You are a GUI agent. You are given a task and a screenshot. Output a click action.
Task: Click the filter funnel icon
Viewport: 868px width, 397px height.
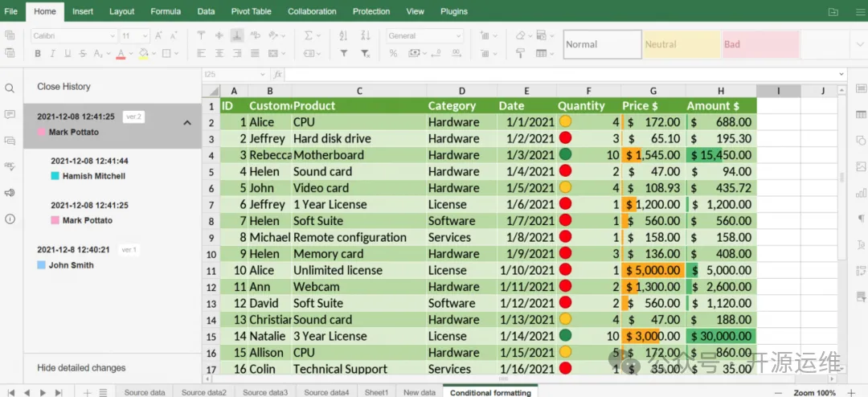tap(344, 54)
